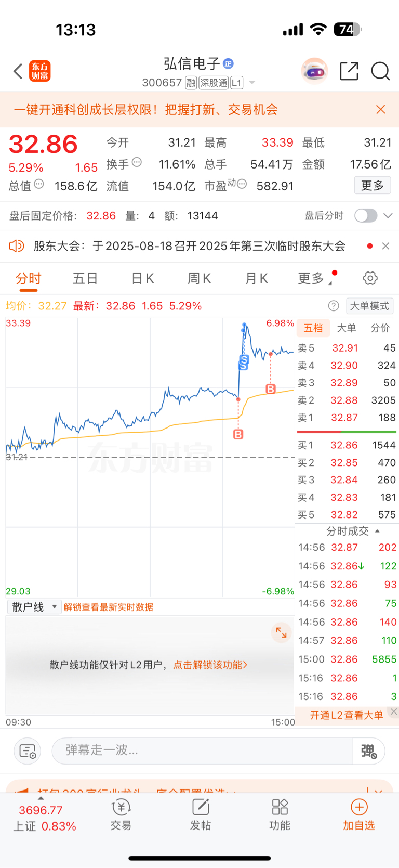The width and height of the screenshot is (399, 868).
Task: Toggle the 盘后分时 switch
Action: click(365, 216)
